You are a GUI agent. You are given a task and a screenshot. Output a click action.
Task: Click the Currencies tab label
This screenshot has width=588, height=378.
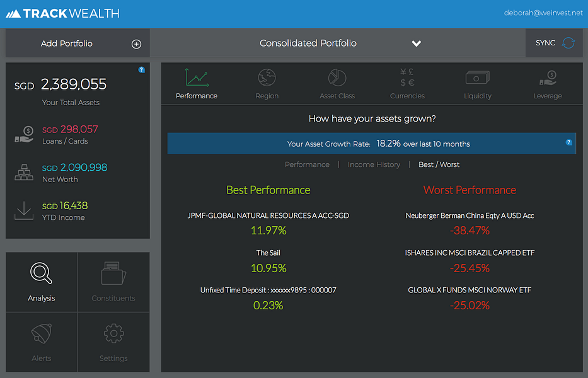point(407,96)
